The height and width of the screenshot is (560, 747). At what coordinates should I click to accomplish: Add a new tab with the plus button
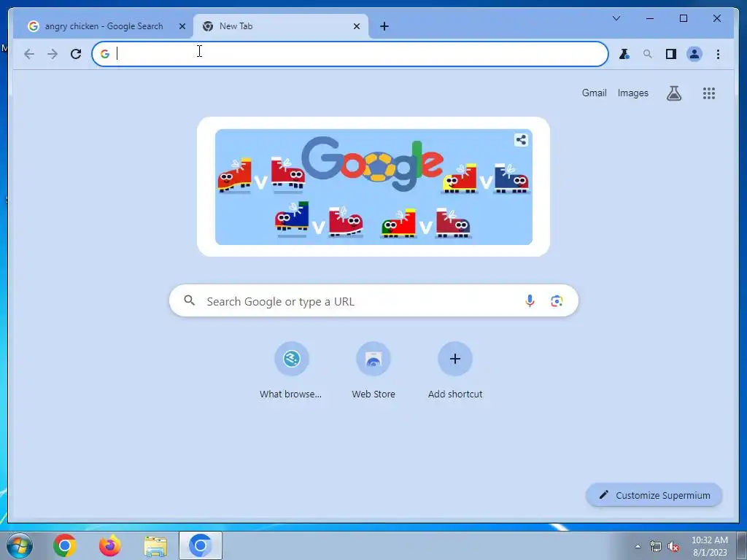pyautogui.click(x=384, y=27)
